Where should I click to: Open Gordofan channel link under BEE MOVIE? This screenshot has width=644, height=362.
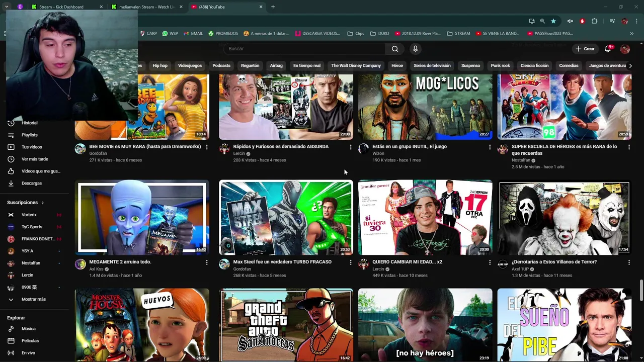[x=98, y=153]
